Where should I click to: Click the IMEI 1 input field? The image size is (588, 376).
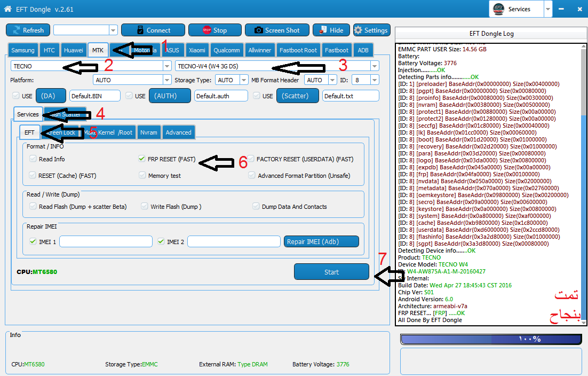[x=106, y=241]
